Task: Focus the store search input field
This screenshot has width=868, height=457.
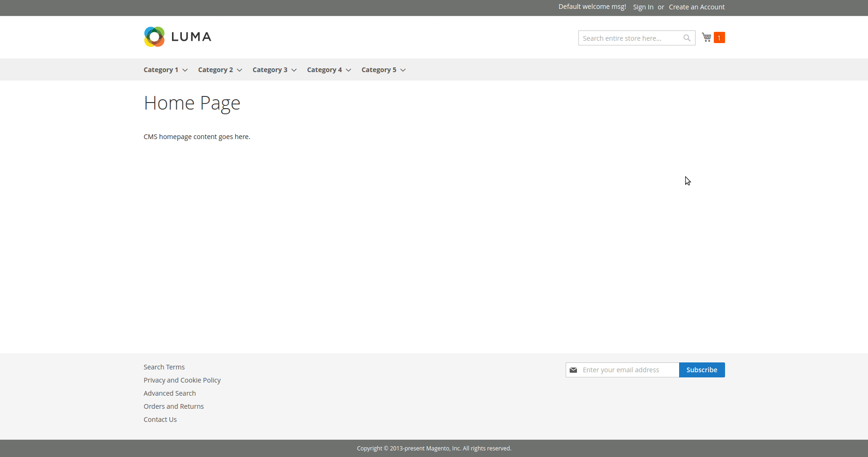Action: (636, 38)
